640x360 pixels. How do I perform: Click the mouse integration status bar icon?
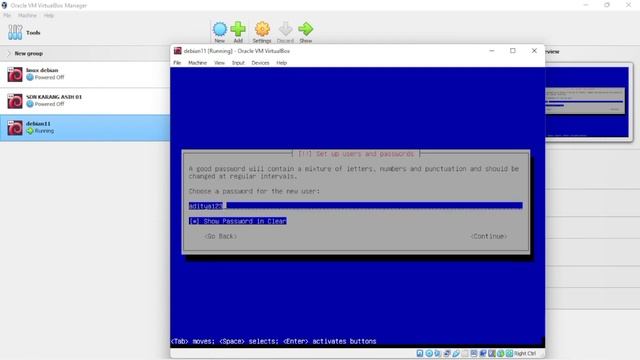tap(500, 353)
